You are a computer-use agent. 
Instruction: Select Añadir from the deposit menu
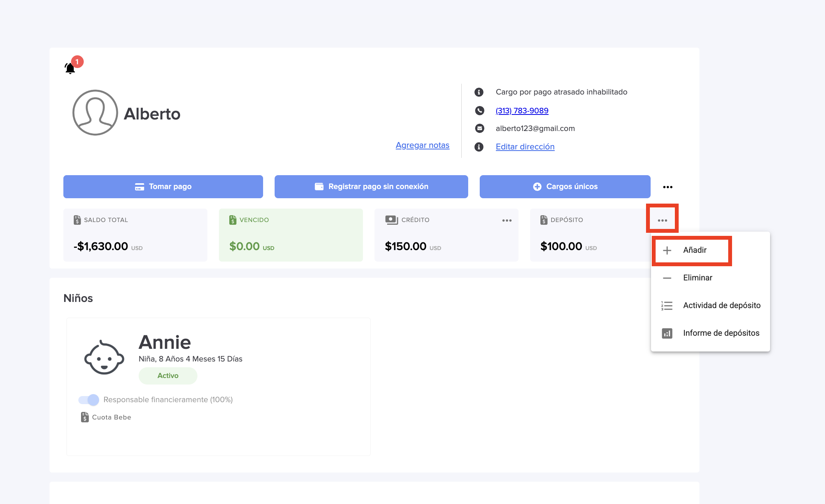tap(694, 250)
